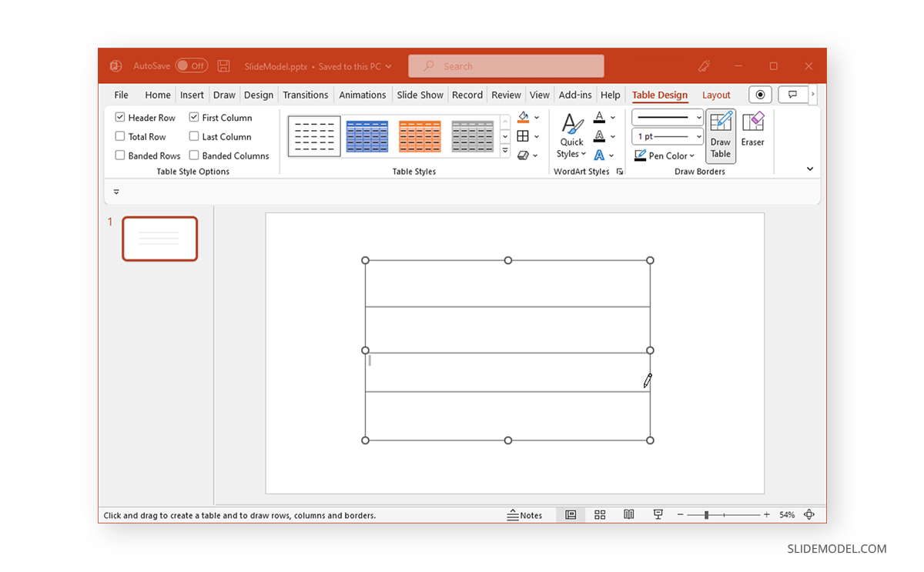This screenshot has height=572, width=924.
Task: Click the Text Outline icon
Action: click(x=600, y=136)
